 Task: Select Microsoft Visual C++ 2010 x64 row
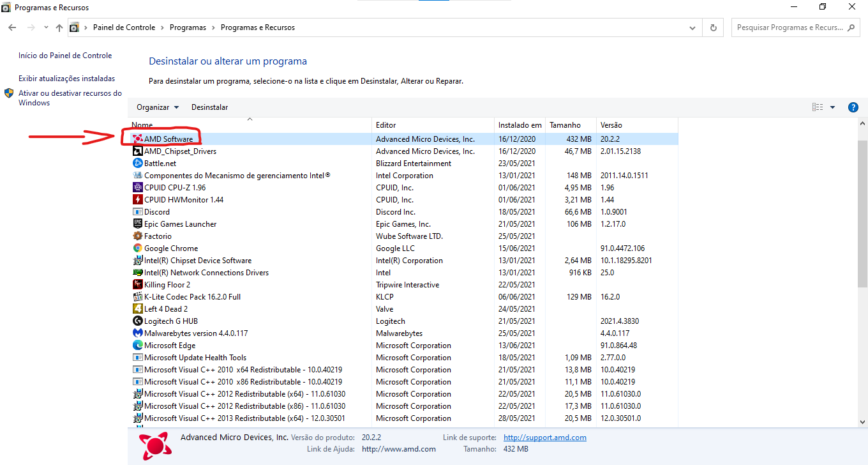coord(403,370)
